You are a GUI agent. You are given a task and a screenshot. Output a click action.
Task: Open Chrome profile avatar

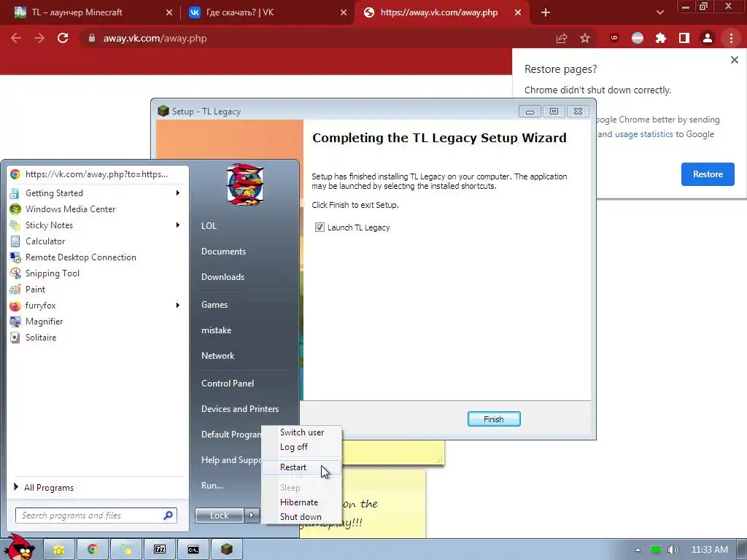pos(708,38)
